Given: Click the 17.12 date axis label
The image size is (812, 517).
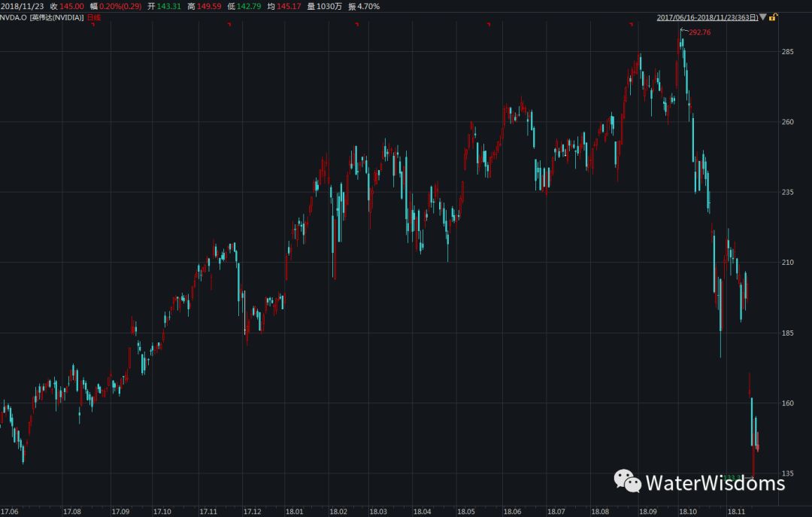Looking at the screenshot, I should [252, 512].
